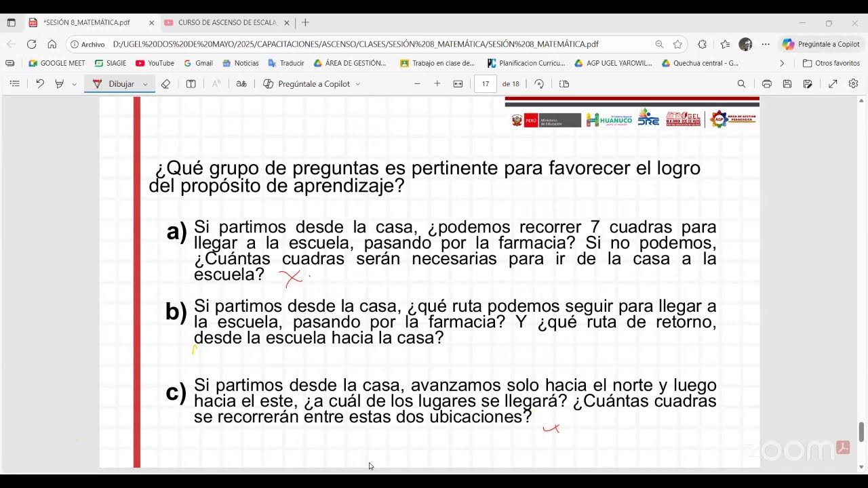
Task: Click the vertical scrollbar thumb
Action: point(862,431)
